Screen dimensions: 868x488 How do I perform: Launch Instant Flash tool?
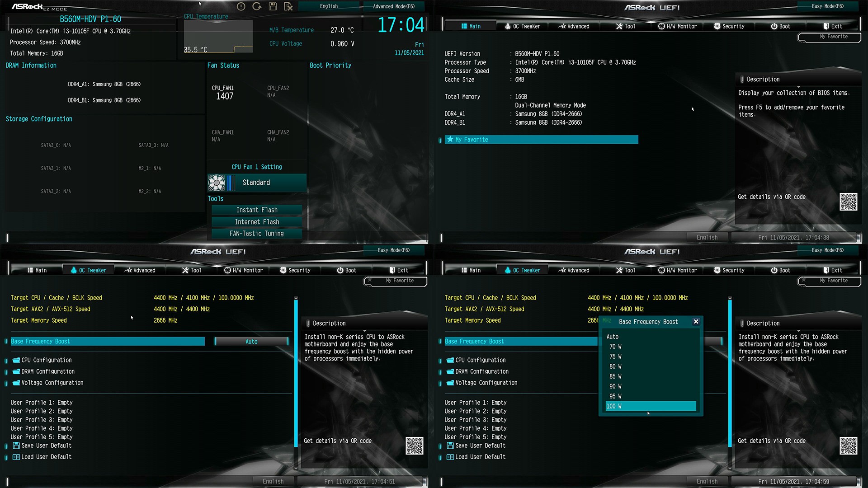(257, 210)
